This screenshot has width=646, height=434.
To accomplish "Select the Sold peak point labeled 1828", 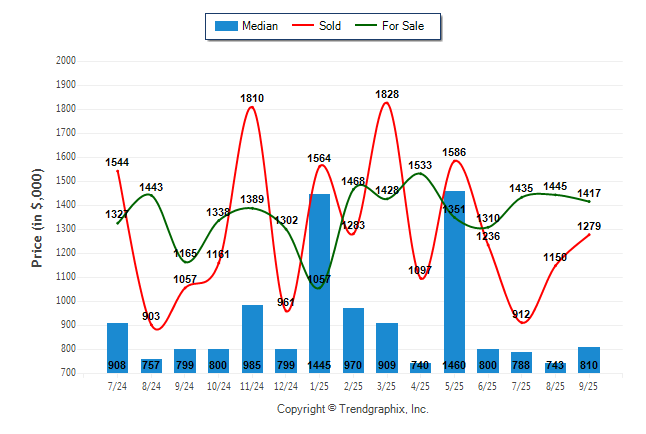I will pos(386,102).
